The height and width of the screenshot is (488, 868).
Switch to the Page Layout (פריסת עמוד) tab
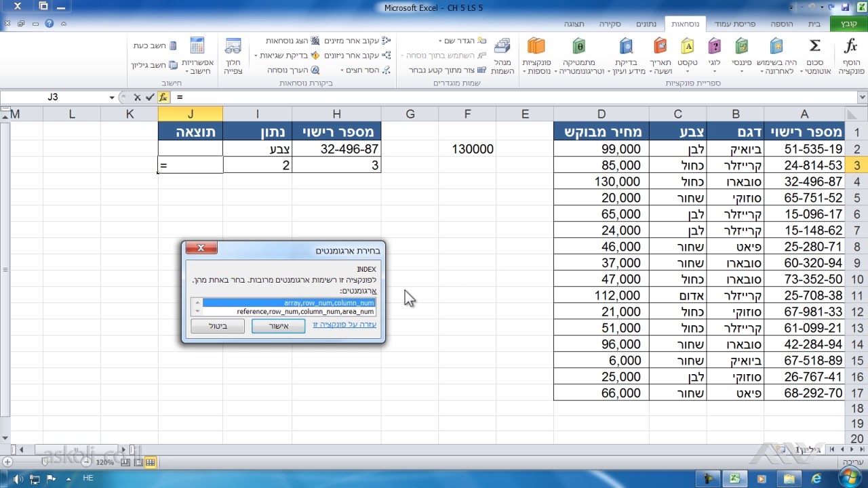(x=735, y=24)
